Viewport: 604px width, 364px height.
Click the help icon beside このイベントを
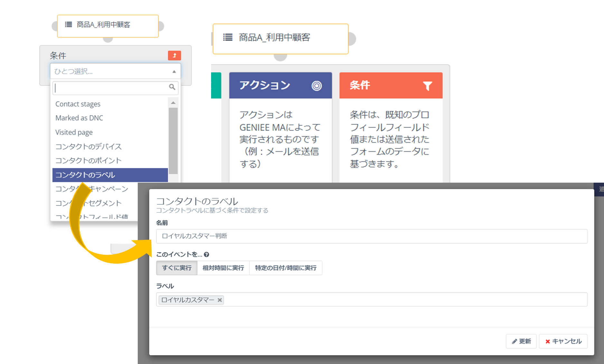pyautogui.click(x=207, y=255)
